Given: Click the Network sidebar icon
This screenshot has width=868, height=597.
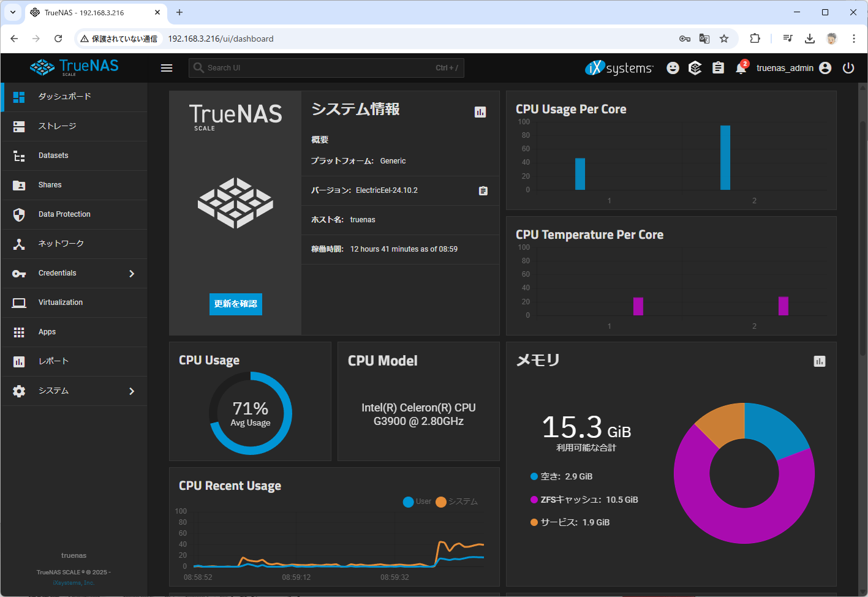Looking at the screenshot, I should pos(19,244).
